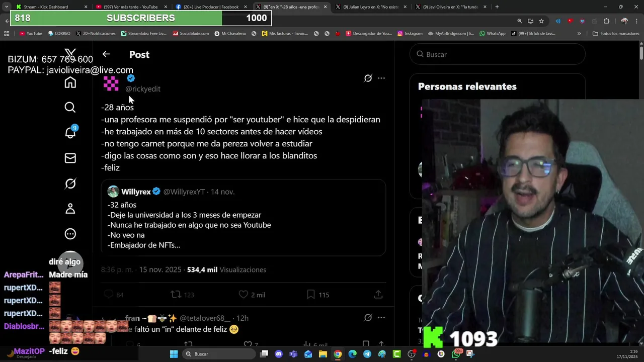This screenshot has height=362, width=644.
Task: Open the YouTube bookmark
Action: tap(31, 34)
